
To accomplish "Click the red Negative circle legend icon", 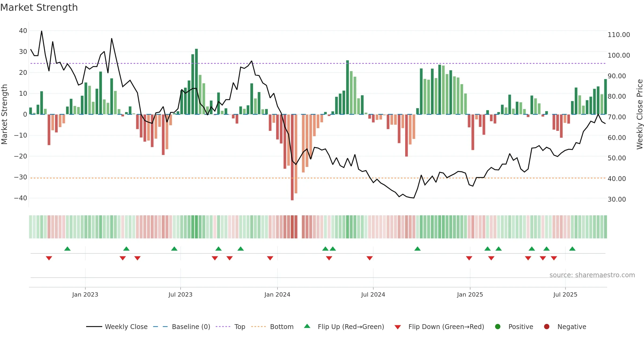I will coord(547,327).
